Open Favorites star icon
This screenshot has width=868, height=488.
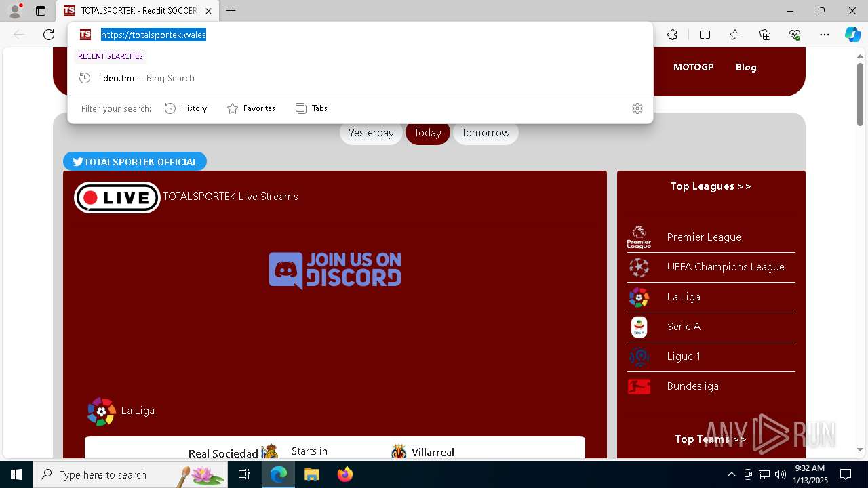(x=735, y=35)
